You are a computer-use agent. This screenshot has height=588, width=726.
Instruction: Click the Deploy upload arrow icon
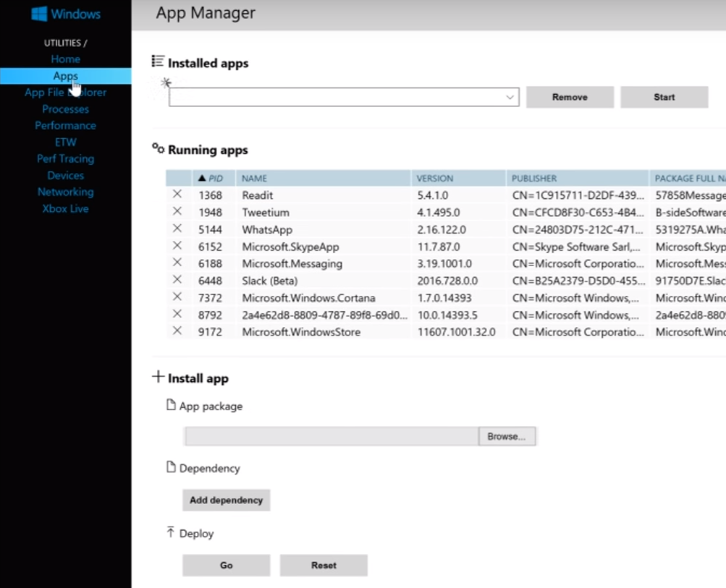coord(170,532)
